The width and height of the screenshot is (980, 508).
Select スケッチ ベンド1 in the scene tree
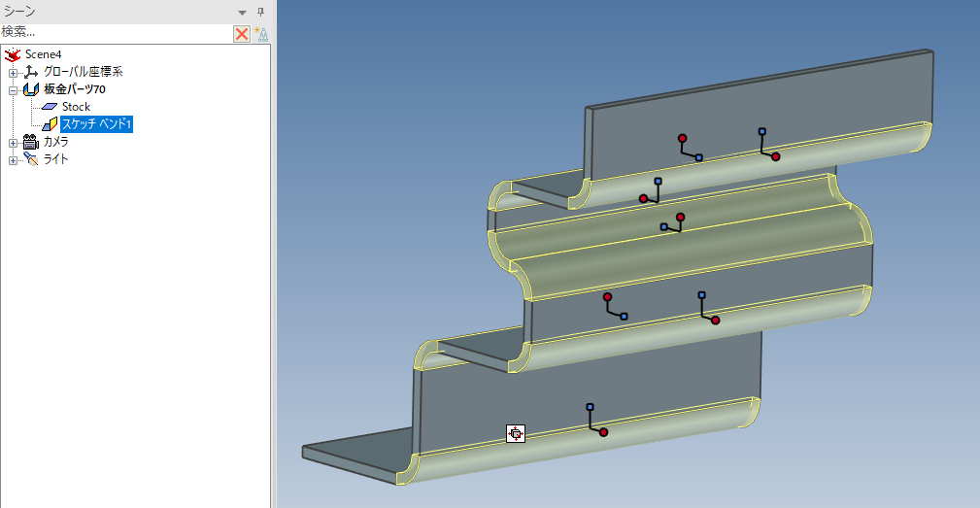click(96, 124)
